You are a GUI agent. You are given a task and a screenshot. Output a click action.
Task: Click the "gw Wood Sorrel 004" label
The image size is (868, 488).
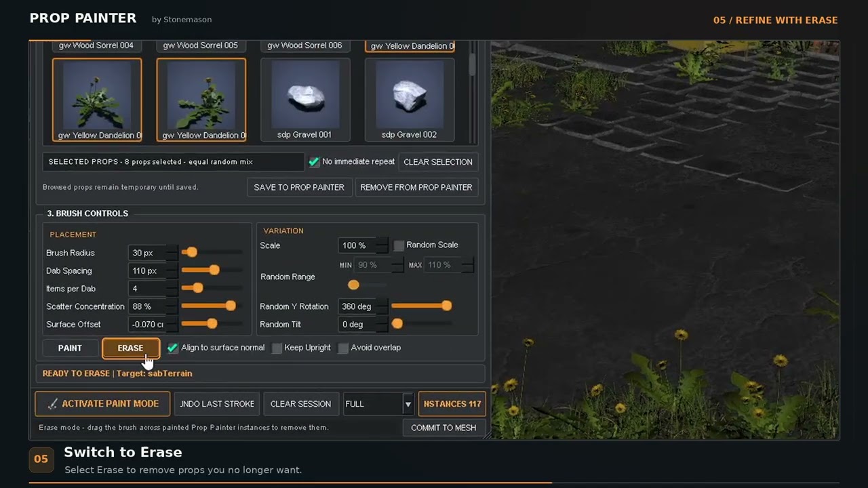[x=96, y=45]
